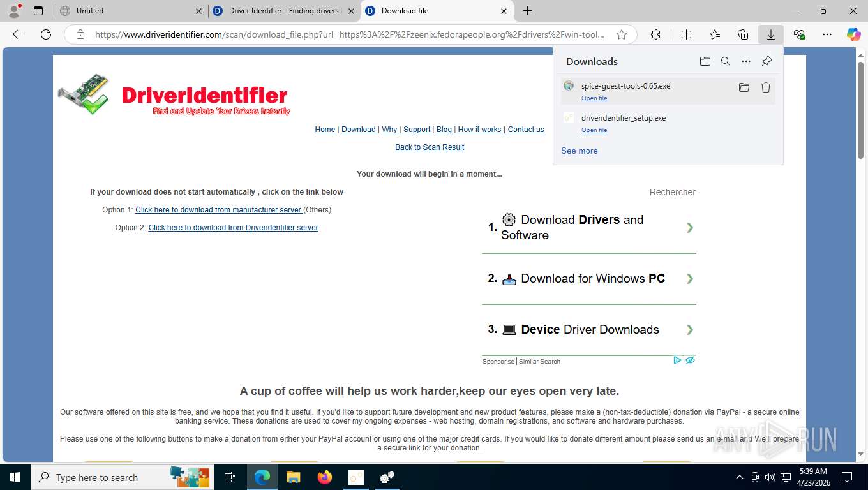
Task: Click the browser Back arrow button
Action: (18, 34)
